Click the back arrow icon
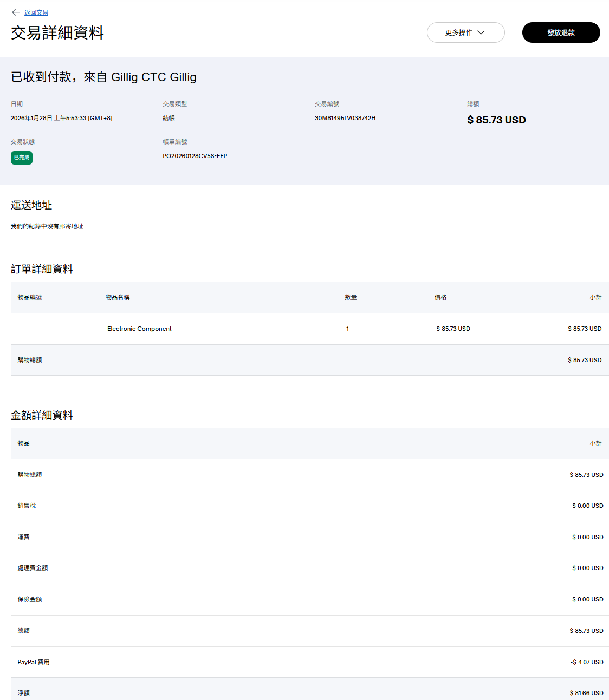The height and width of the screenshot is (700, 609). pyautogui.click(x=16, y=12)
